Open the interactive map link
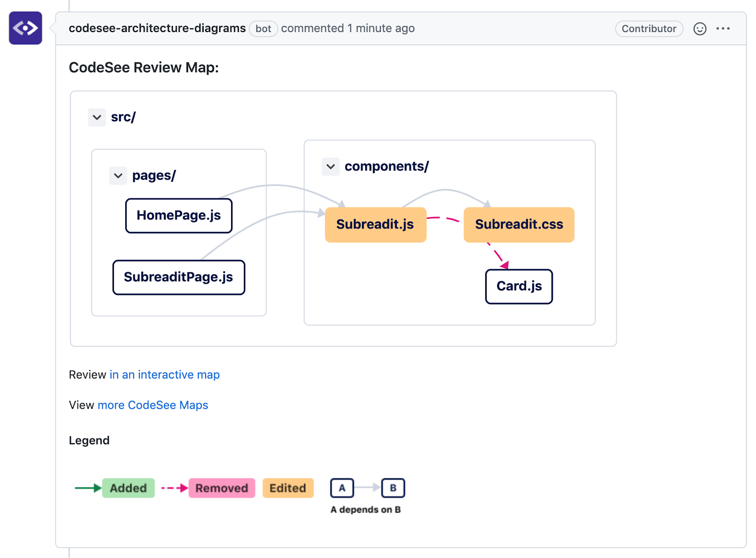 click(164, 375)
